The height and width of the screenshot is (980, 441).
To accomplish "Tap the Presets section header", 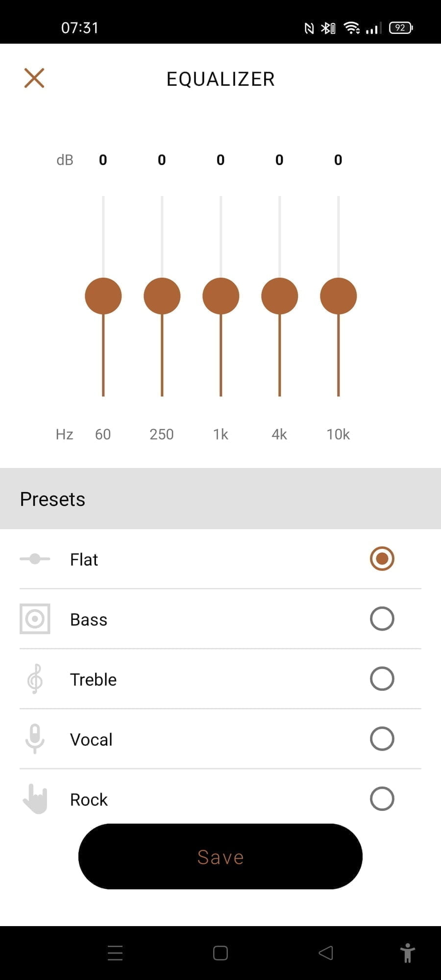I will [x=220, y=499].
